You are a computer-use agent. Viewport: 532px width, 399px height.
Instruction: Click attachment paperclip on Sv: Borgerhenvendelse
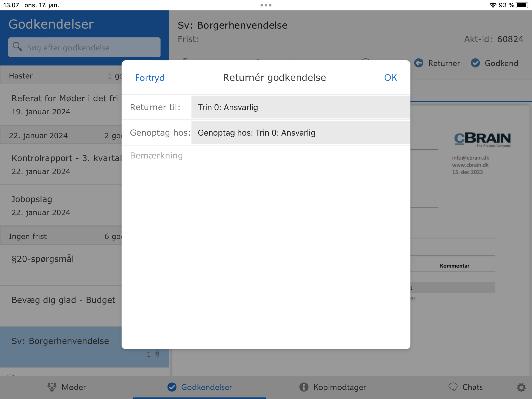tap(157, 354)
